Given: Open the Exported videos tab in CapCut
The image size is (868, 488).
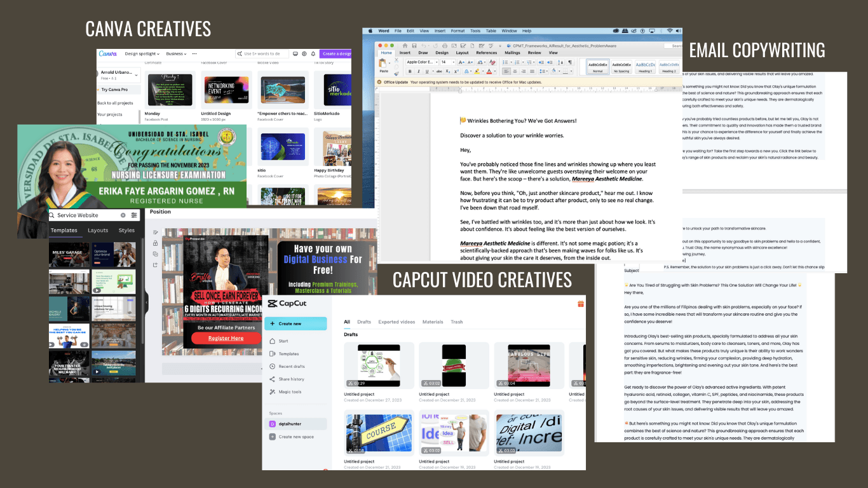Looking at the screenshot, I should 397,322.
